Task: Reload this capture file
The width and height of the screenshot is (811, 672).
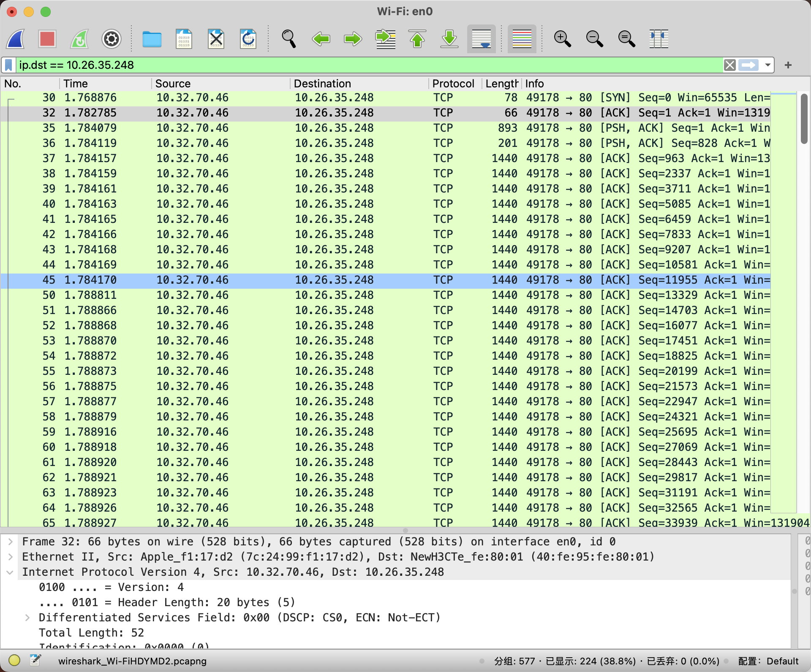Action: (x=248, y=39)
